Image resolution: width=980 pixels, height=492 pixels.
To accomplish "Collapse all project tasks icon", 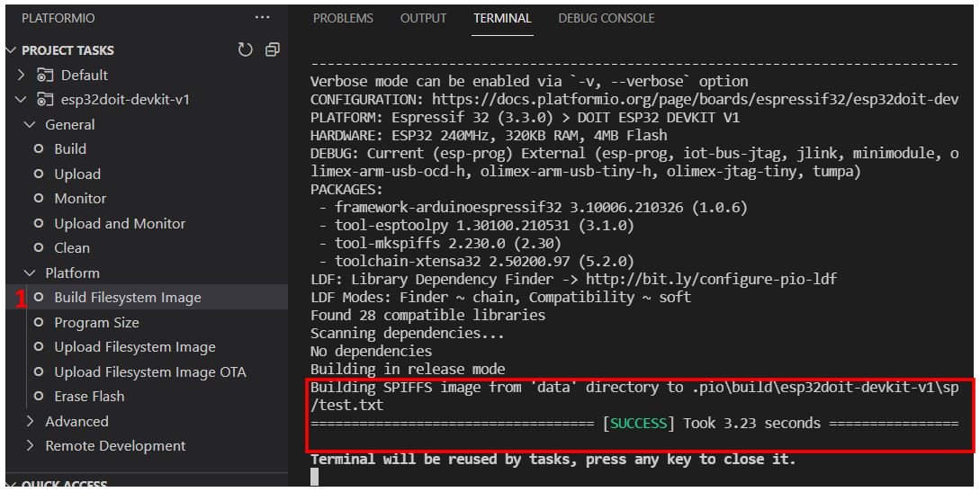I will tap(273, 50).
